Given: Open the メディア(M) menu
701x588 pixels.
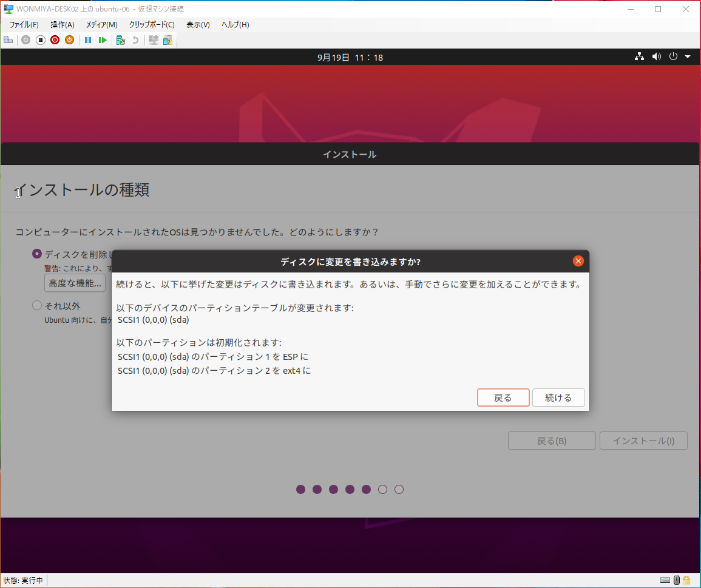Looking at the screenshot, I should [x=101, y=25].
